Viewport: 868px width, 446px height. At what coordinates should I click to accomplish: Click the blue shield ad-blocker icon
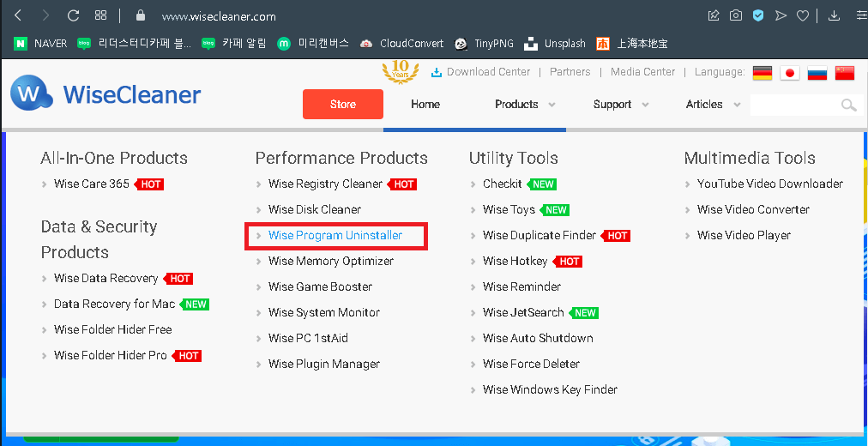click(x=758, y=15)
